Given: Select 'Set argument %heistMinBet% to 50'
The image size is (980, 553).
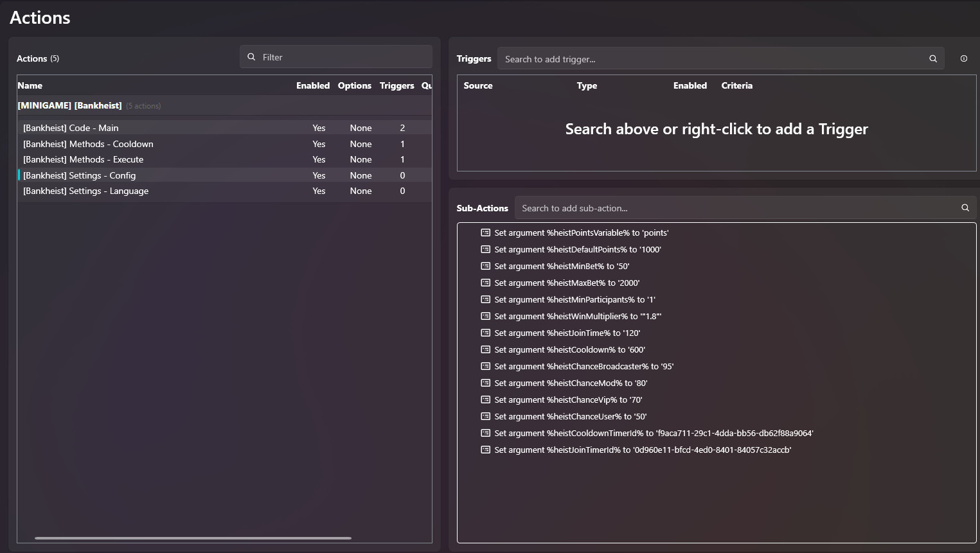Looking at the screenshot, I should point(562,266).
